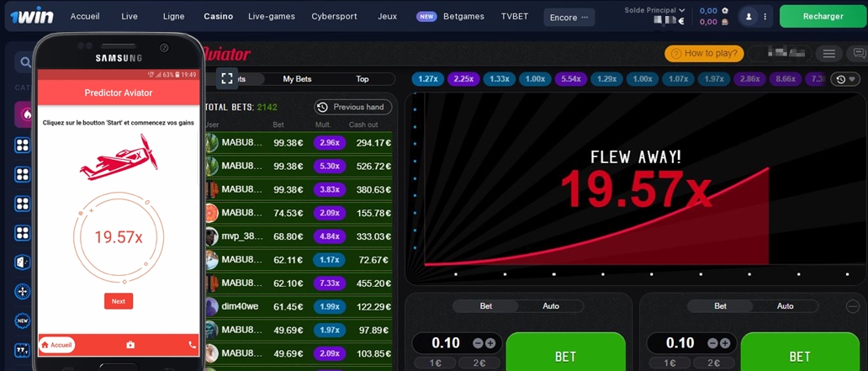Open the three-dot account options menu
Screen dimensions: 868x371
[x=765, y=17]
